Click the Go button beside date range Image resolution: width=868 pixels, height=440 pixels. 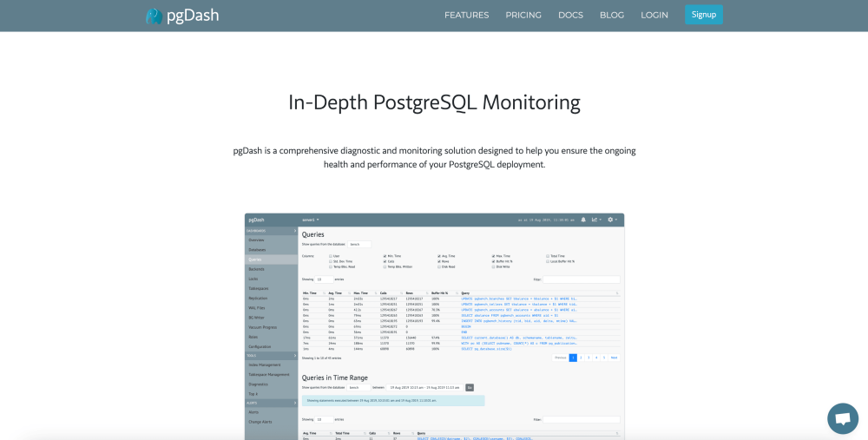470,387
